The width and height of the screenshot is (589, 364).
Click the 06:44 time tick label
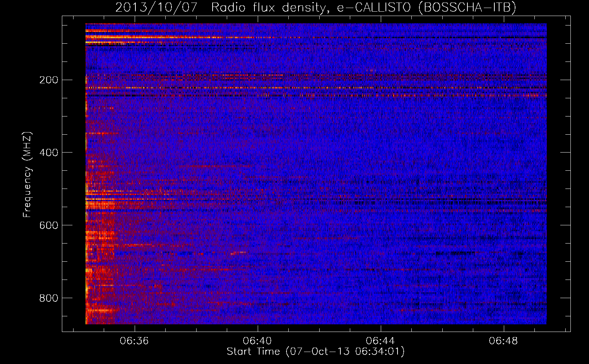[x=380, y=341]
